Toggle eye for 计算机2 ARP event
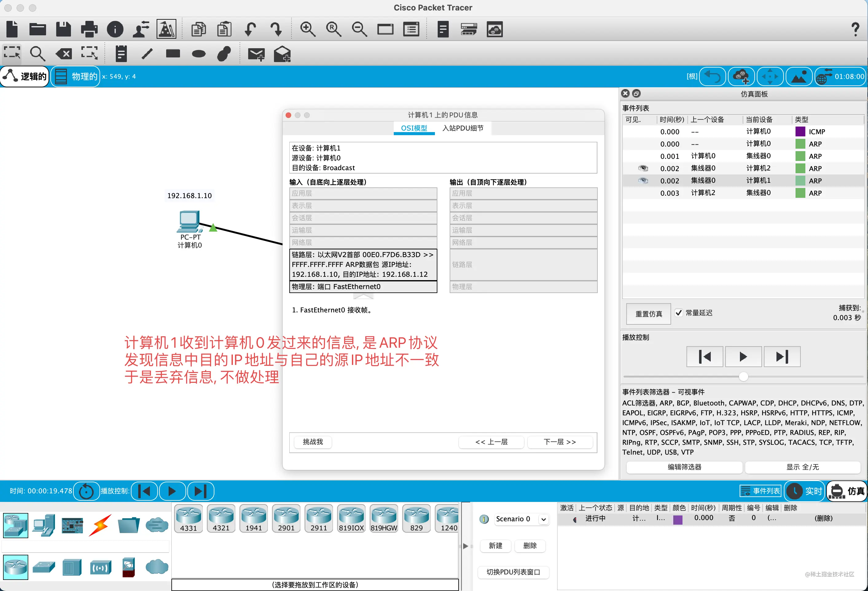868x591 pixels. (643, 168)
